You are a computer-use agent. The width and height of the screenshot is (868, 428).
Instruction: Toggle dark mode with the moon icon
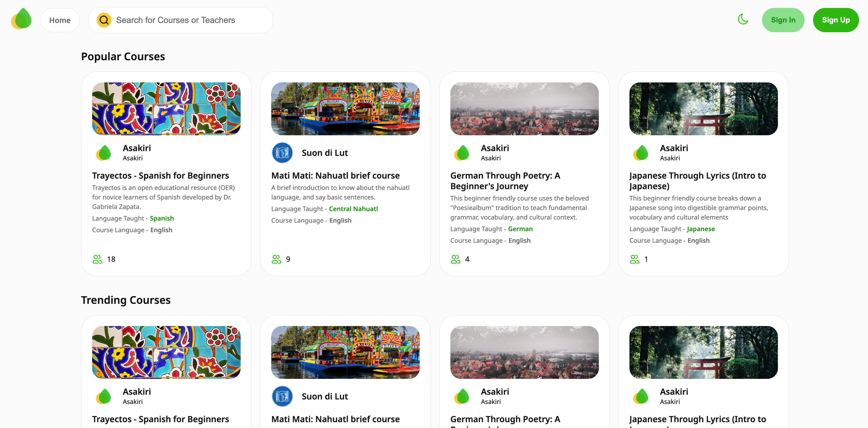(743, 19)
